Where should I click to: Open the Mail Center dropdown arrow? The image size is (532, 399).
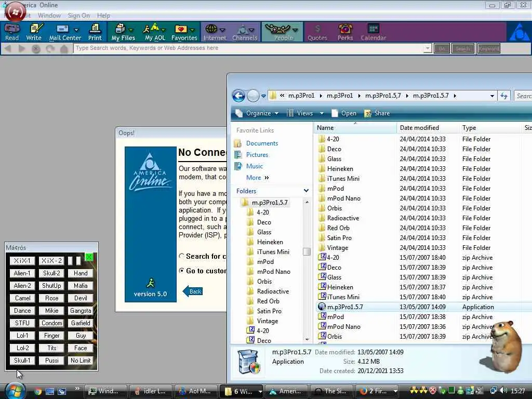pyautogui.click(x=76, y=30)
